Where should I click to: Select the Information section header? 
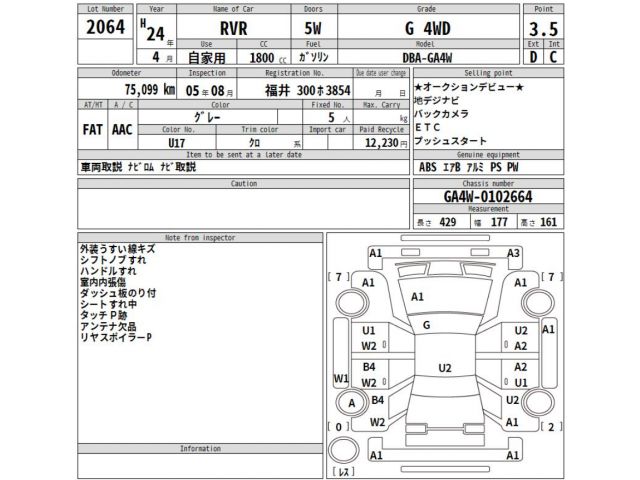click(x=200, y=449)
